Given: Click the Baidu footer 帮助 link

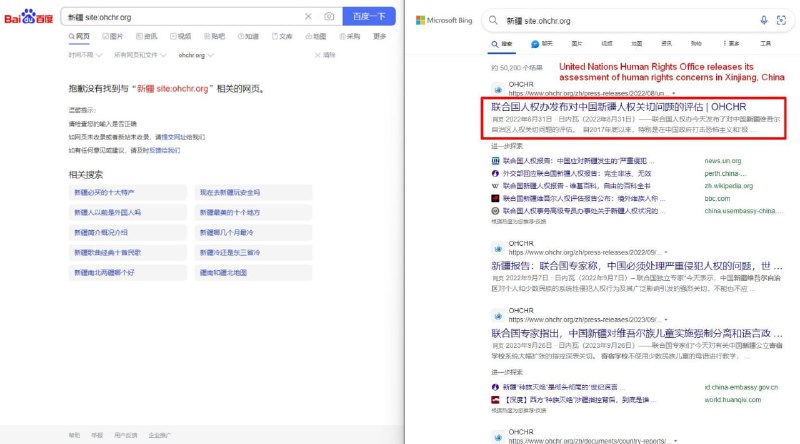Looking at the screenshot, I should pos(74,435).
